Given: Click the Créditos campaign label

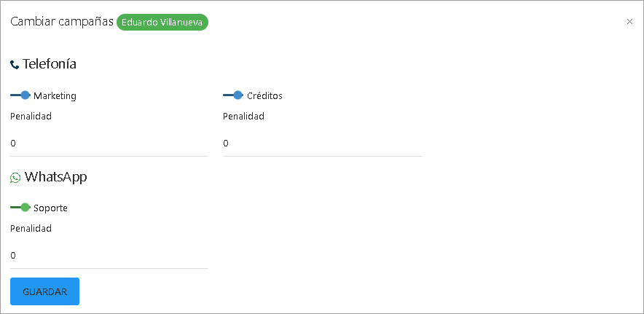Looking at the screenshot, I should 264,96.
